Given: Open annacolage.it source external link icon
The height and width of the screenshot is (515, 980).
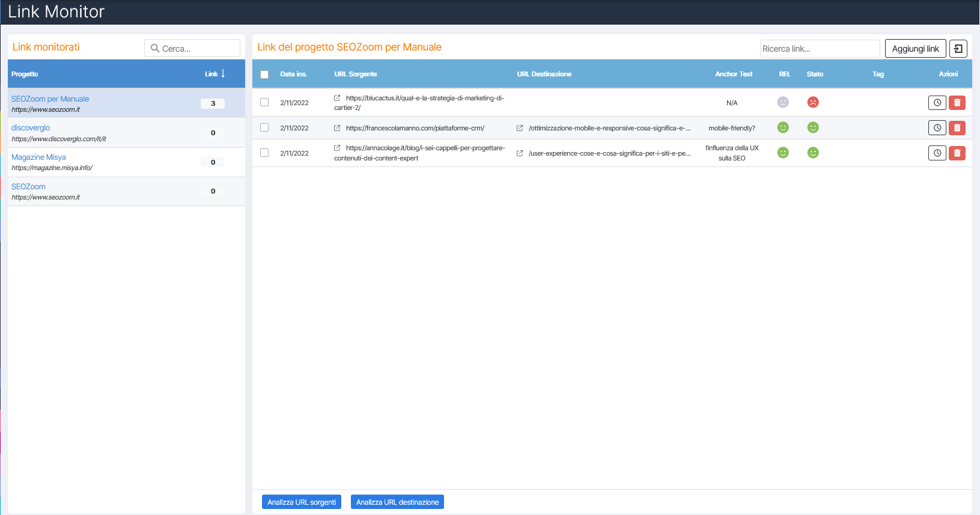Looking at the screenshot, I should (x=337, y=148).
